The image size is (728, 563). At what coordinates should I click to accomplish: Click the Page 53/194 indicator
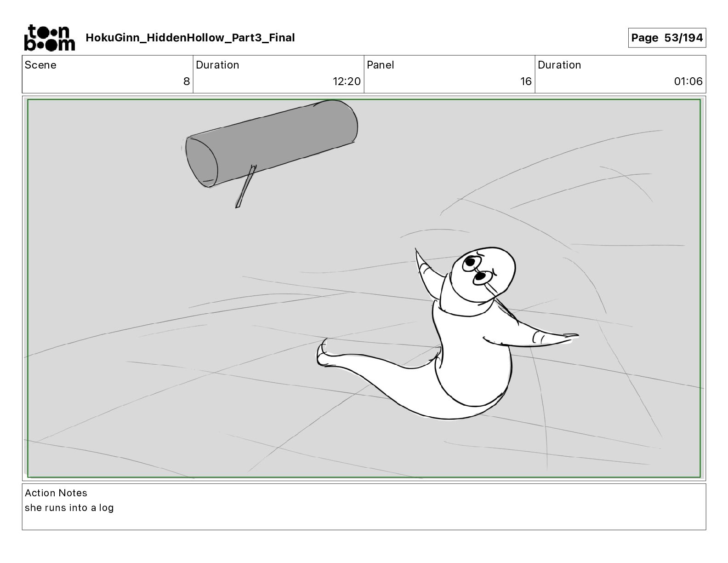coord(667,38)
